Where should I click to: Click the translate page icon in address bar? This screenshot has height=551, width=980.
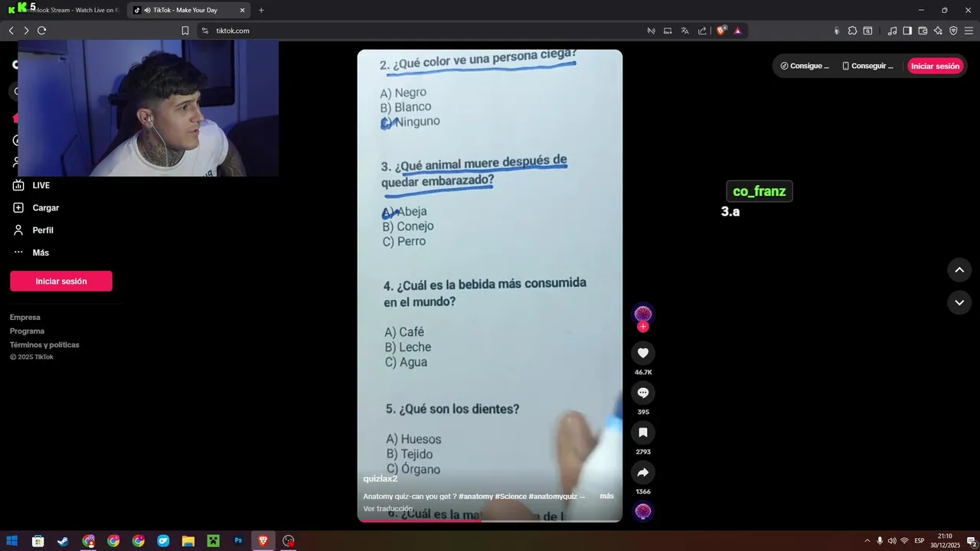[684, 31]
